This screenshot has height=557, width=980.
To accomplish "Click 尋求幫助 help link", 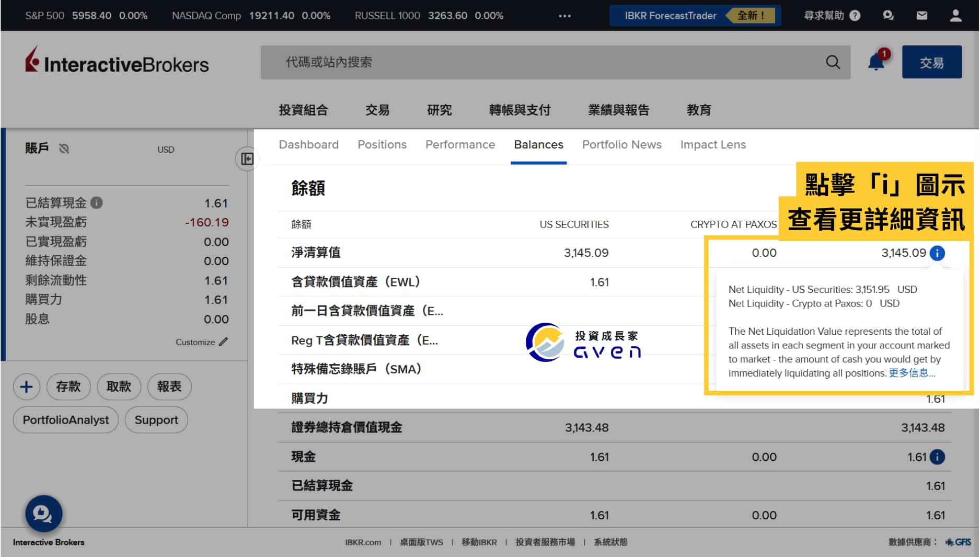I will [x=824, y=16].
